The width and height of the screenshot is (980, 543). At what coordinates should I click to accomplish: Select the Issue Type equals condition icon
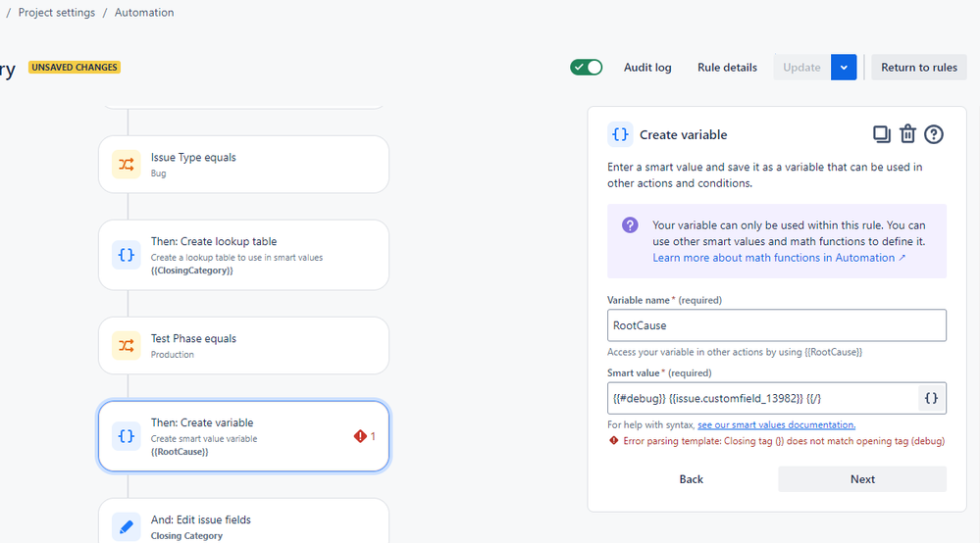pos(127,165)
